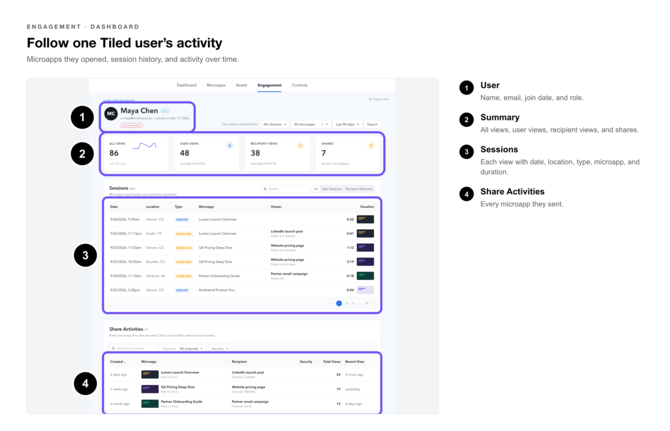Select the Engagement tab

coord(269,85)
